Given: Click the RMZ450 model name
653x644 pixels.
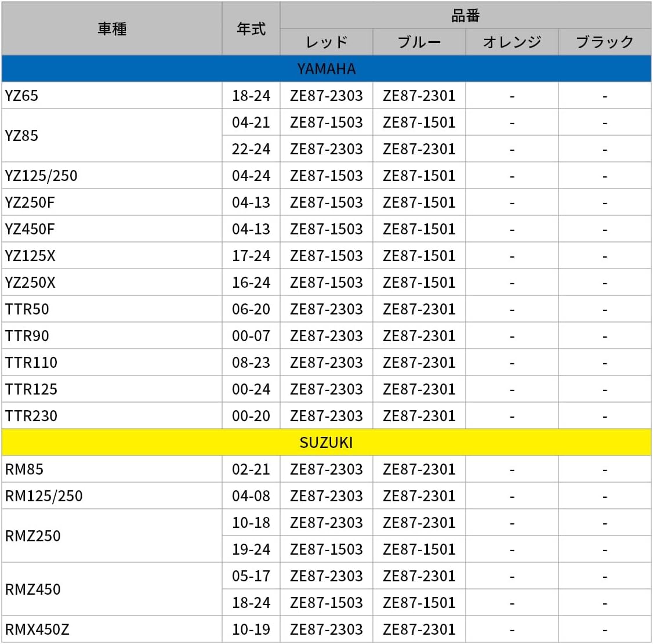Looking at the screenshot, I should click(32, 589).
